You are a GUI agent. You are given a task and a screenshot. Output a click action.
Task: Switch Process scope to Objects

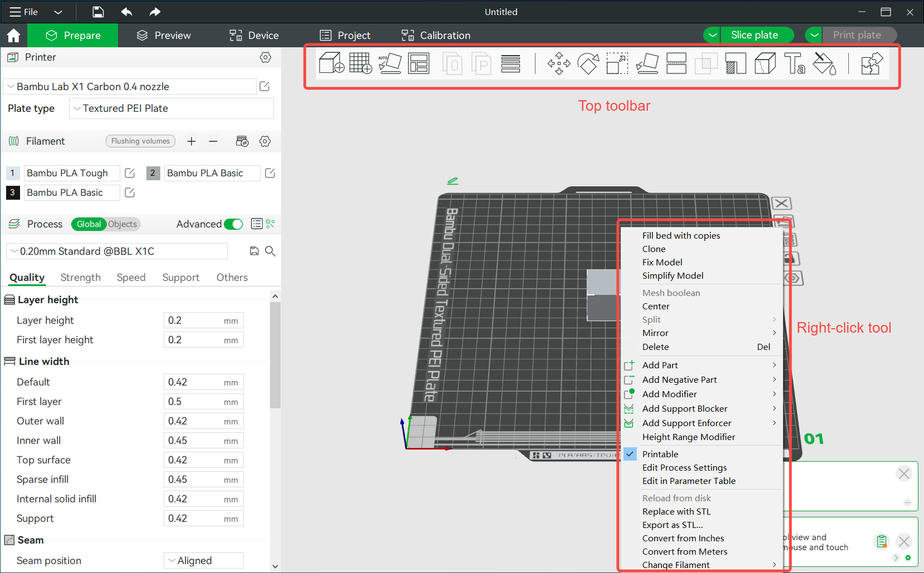[122, 224]
